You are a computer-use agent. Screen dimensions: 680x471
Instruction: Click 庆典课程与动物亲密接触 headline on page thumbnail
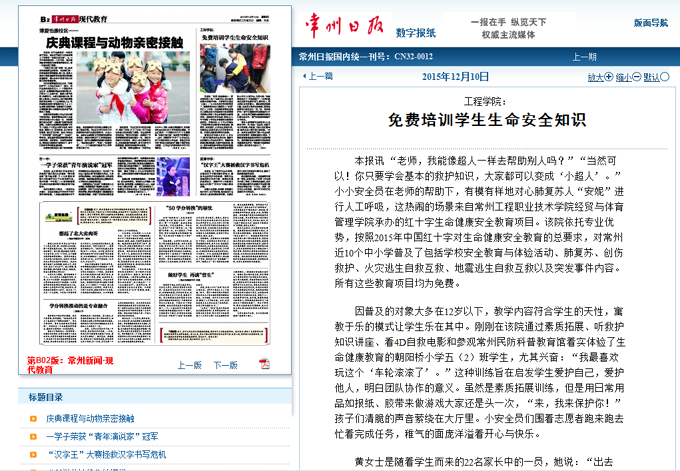pos(114,43)
